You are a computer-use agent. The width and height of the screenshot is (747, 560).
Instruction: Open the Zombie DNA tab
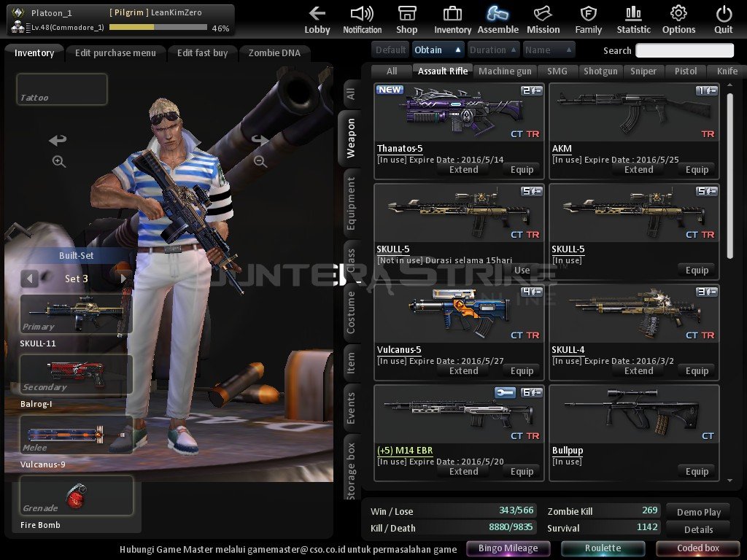click(x=274, y=52)
